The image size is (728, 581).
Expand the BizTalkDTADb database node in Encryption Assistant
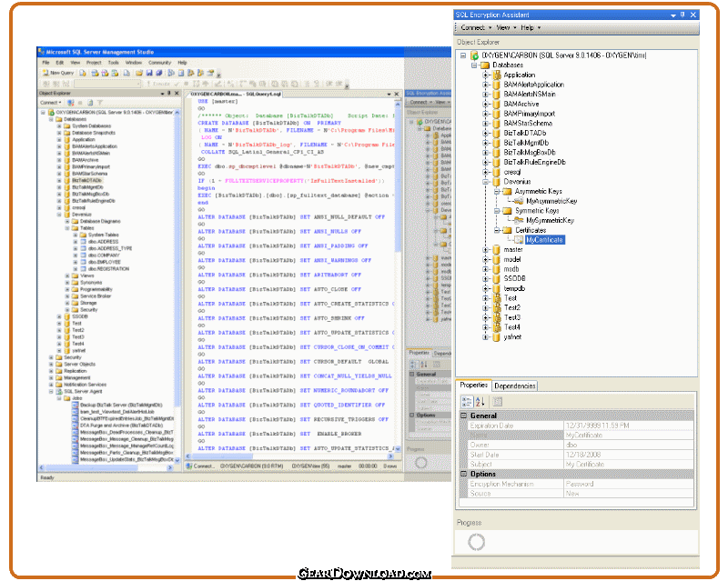click(x=486, y=133)
